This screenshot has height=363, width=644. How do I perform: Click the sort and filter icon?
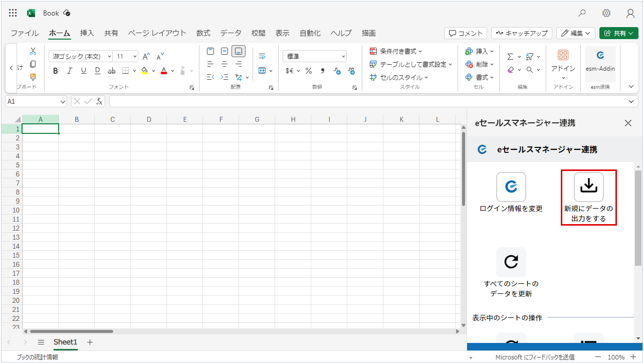click(x=530, y=57)
